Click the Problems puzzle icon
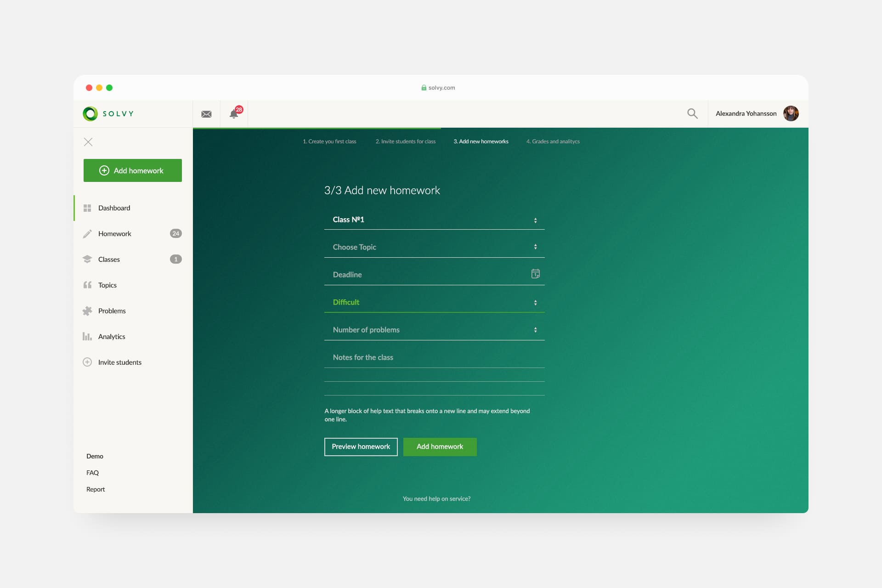 [x=87, y=311]
